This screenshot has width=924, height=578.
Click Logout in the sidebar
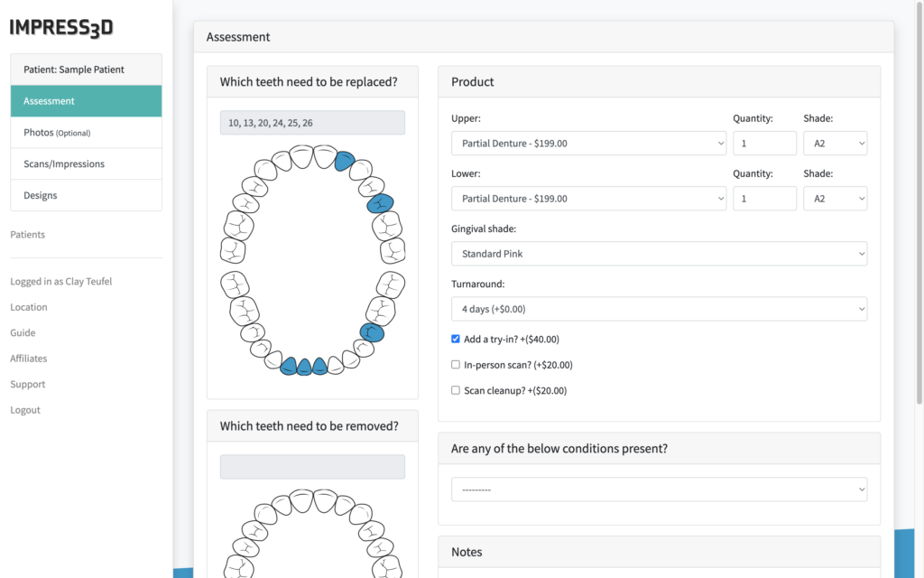click(x=25, y=410)
